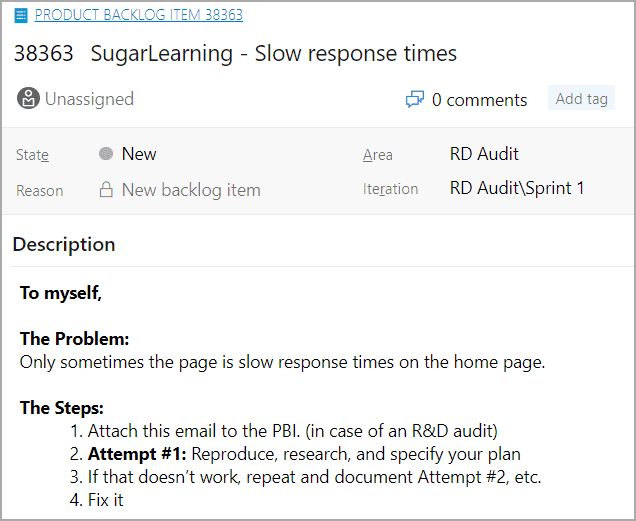Image resolution: width=636 pixels, height=521 pixels.
Task: Open the State dropdown showing New
Action: (139, 154)
